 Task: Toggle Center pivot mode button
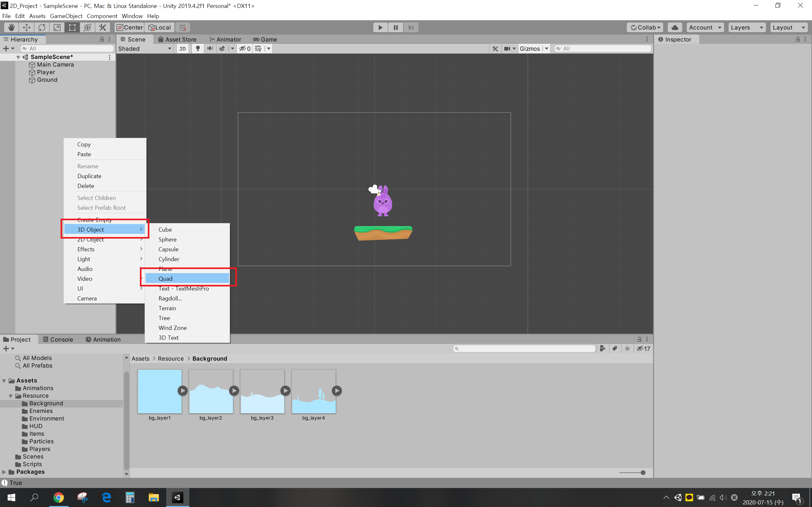click(x=129, y=28)
